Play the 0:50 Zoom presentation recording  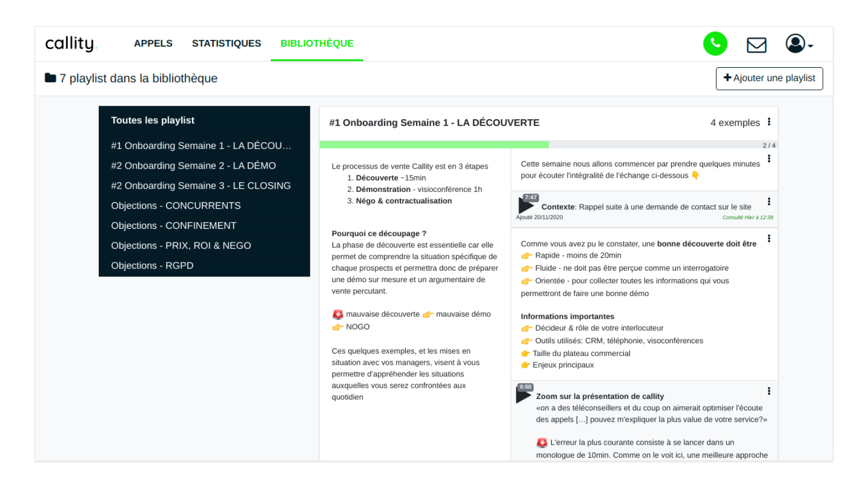(x=523, y=395)
